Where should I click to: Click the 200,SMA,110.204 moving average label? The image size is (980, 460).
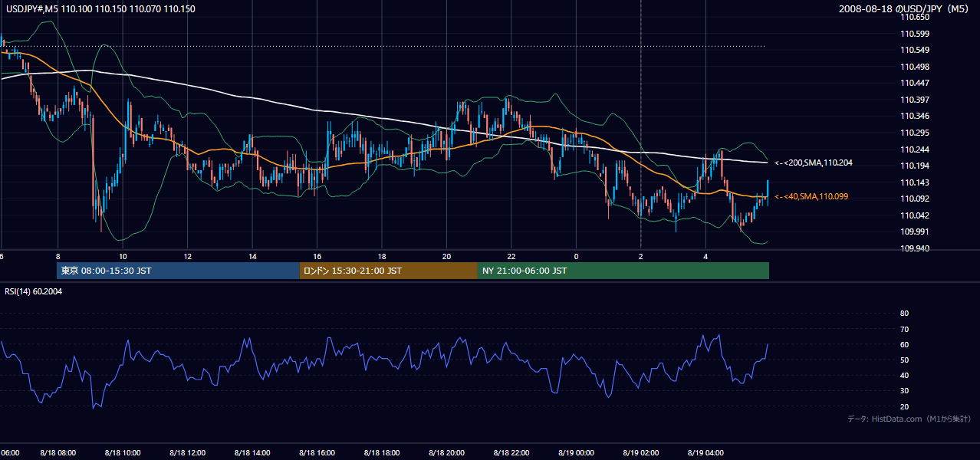(x=814, y=163)
